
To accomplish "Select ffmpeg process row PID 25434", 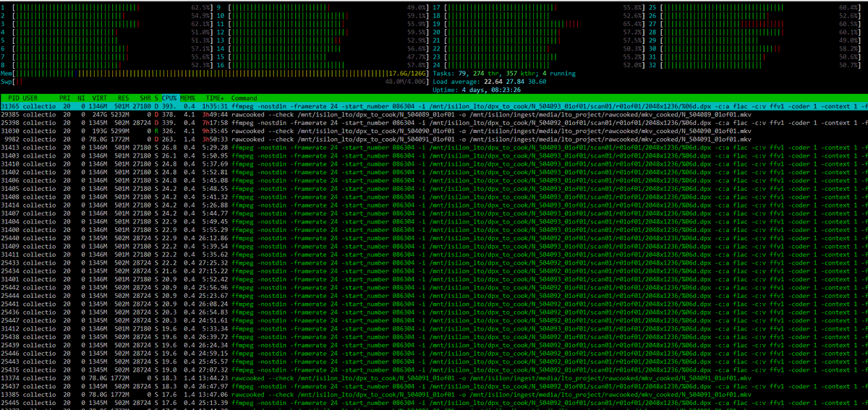I will 434,272.
